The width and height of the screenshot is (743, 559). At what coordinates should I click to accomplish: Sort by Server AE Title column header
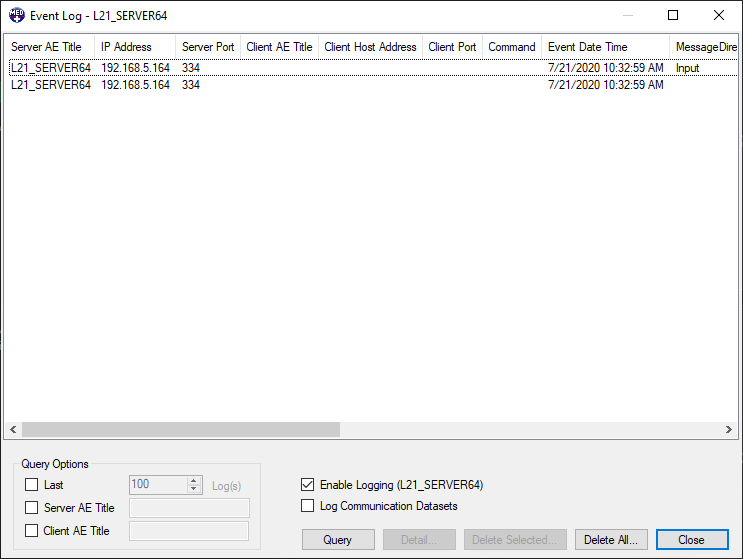(48, 47)
